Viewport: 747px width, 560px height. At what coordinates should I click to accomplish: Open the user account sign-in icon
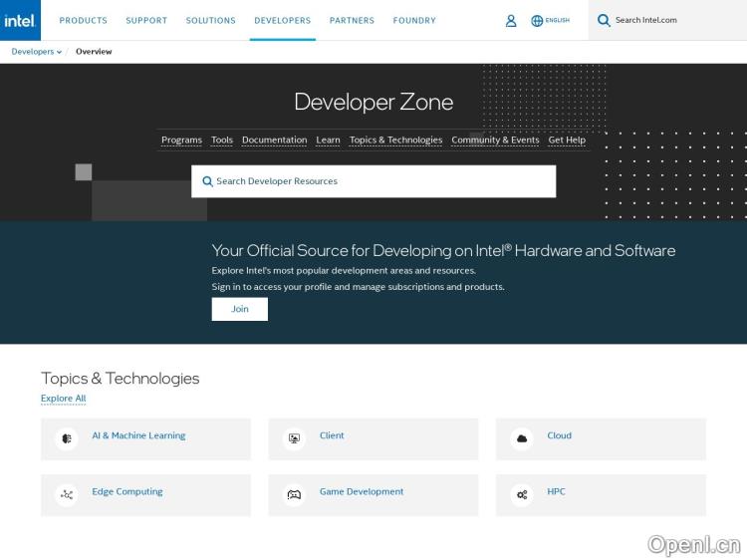tap(511, 20)
